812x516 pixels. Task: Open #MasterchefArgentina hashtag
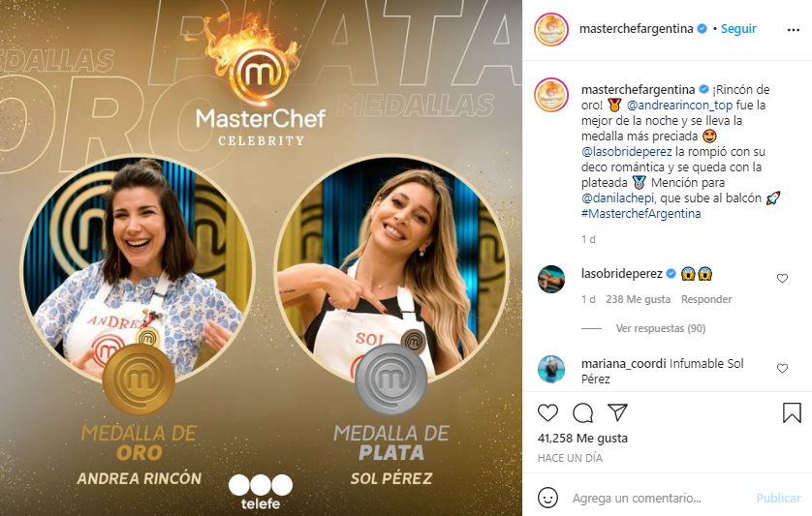640,214
